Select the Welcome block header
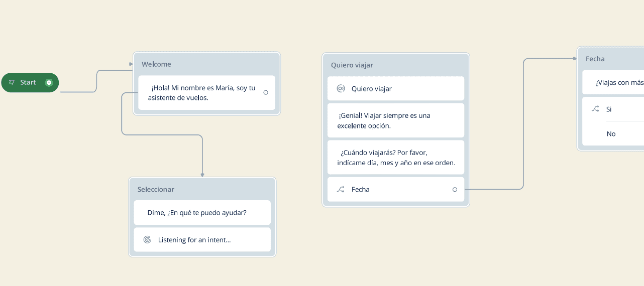644x286 pixels. [206, 64]
